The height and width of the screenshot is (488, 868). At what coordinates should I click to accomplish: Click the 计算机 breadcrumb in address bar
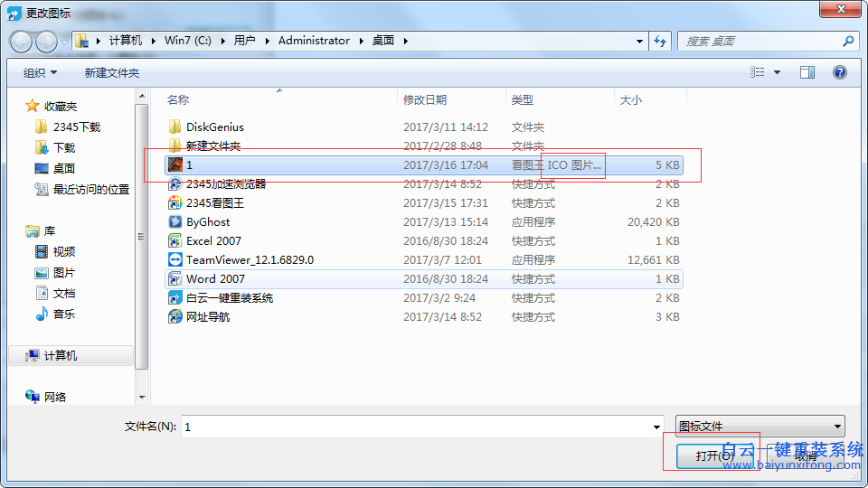tap(125, 41)
